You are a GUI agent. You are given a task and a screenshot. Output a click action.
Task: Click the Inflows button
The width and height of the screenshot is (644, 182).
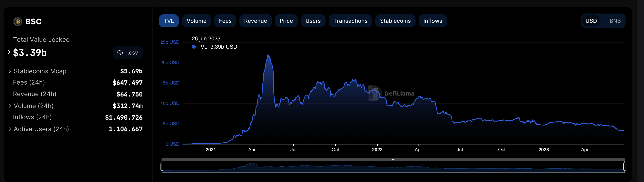[x=432, y=21]
